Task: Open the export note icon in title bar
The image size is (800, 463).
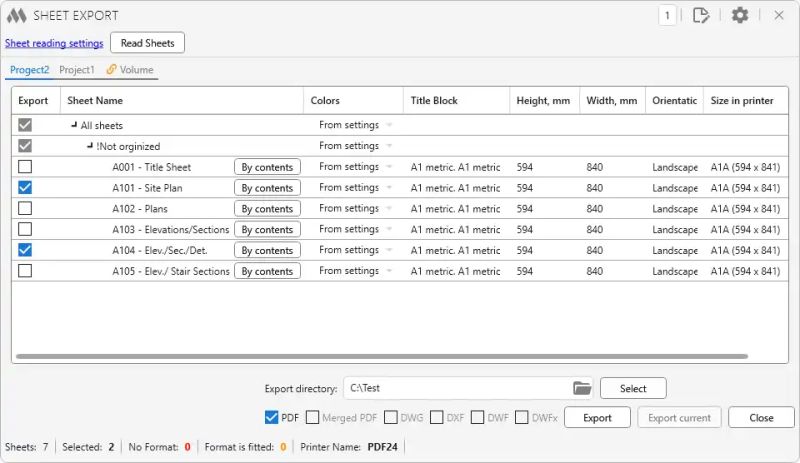Action: (701, 15)
